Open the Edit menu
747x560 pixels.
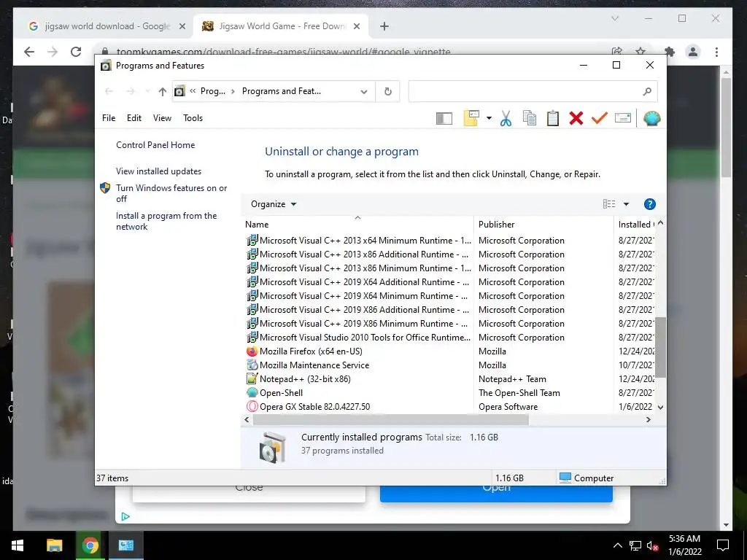(x=134, y=118)
